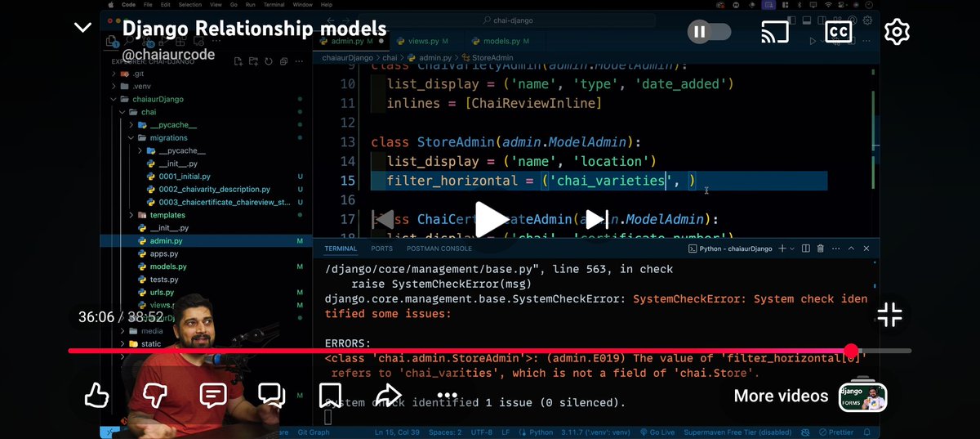
Task: Open the Selection menu in the macOS menu bar
Action: pyautogui.click(x=189, y=5)
